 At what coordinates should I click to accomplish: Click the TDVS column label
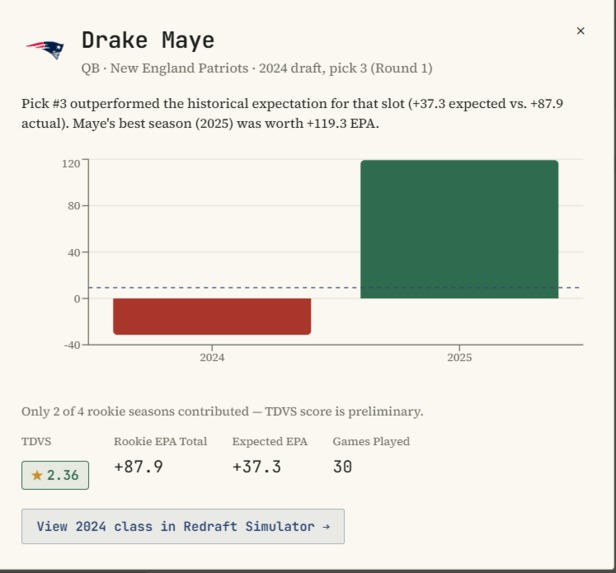click(36, 441)
